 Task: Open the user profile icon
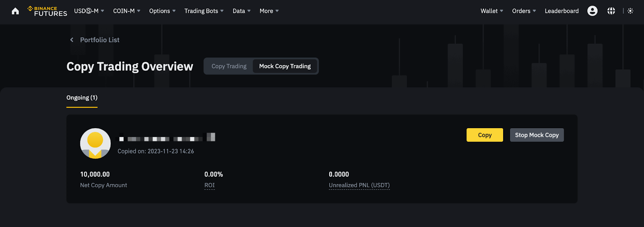point(592,11)
